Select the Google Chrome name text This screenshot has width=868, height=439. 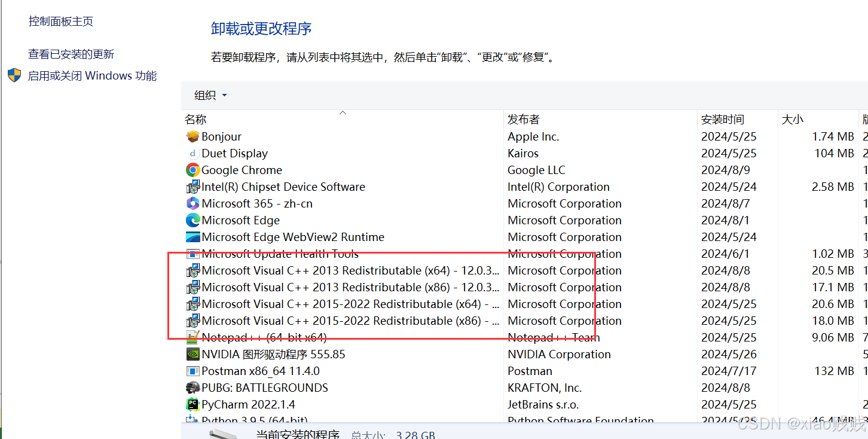click(x=242, y=170)
